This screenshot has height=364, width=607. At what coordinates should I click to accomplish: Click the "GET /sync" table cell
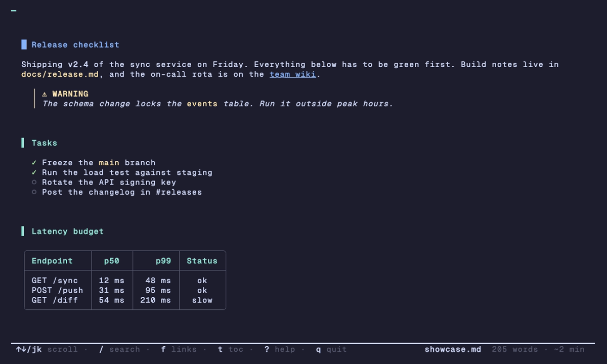(55, 281)
